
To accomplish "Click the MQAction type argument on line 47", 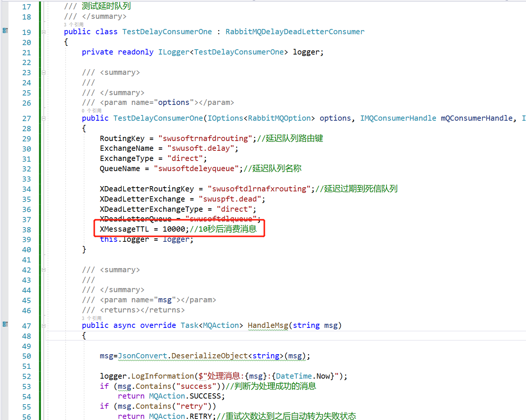I will click(x=221, y=325).
